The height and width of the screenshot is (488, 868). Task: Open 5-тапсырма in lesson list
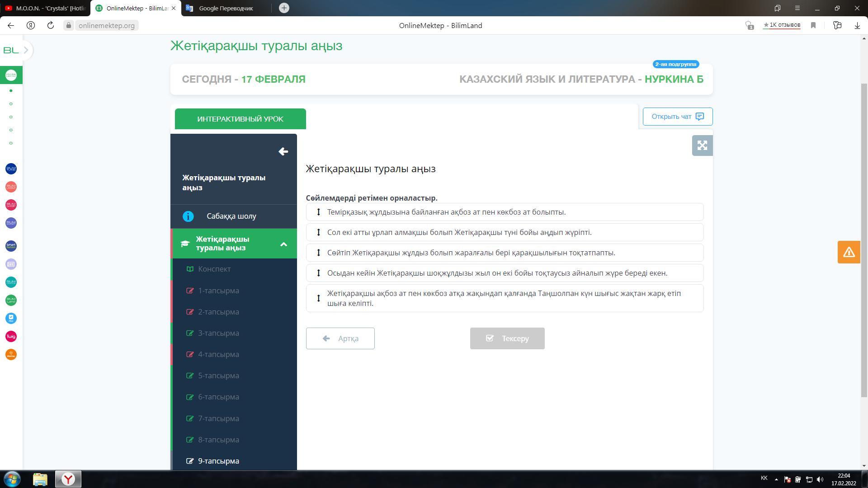[218, 376]
